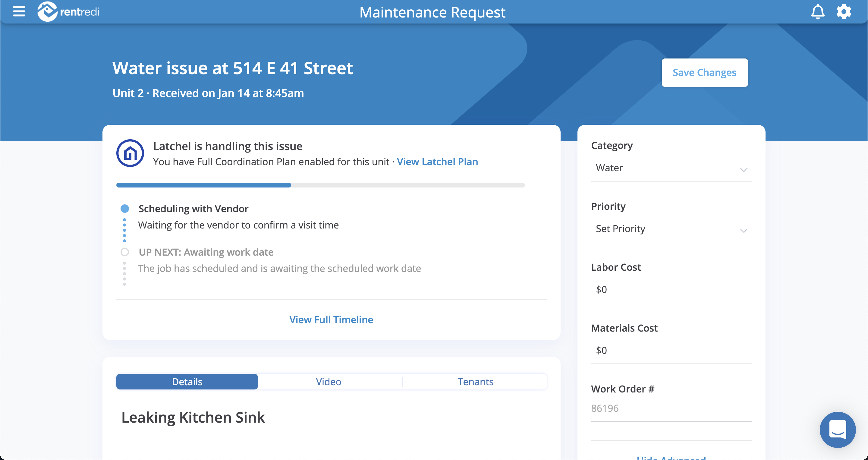Click the Labor Cost input field
This screenshot has width=868, height=460.
pyautogui.click(x=671, y=290)
